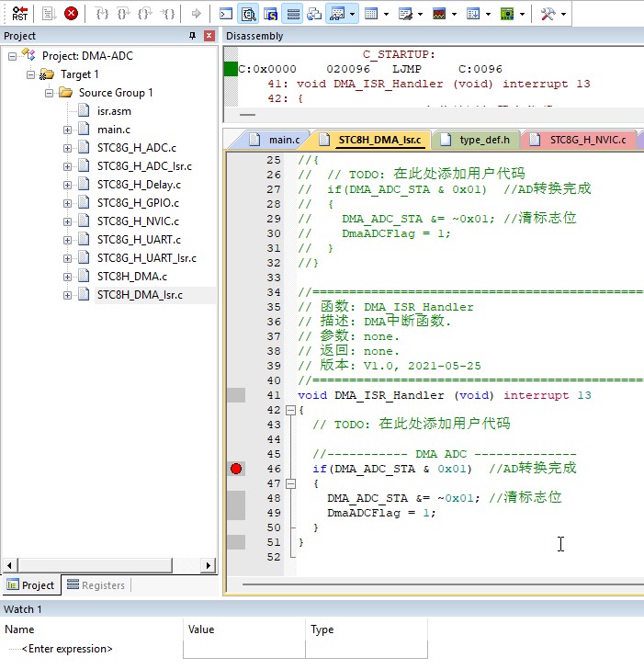This screenshot has width=644, height=669.
Task: Open the Symbols Window icon
Action: 270,14
